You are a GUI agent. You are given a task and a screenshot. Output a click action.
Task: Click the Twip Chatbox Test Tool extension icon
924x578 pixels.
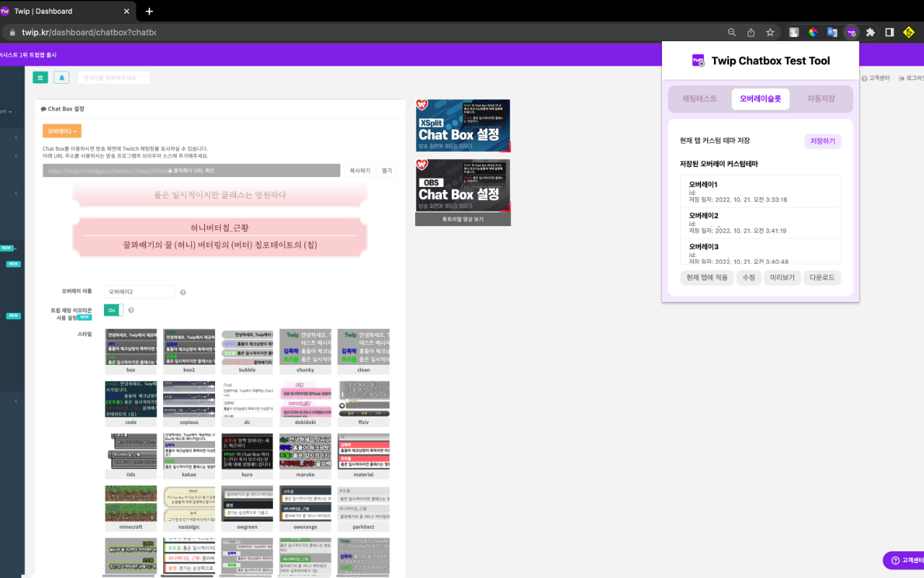[x=852, y=33]
